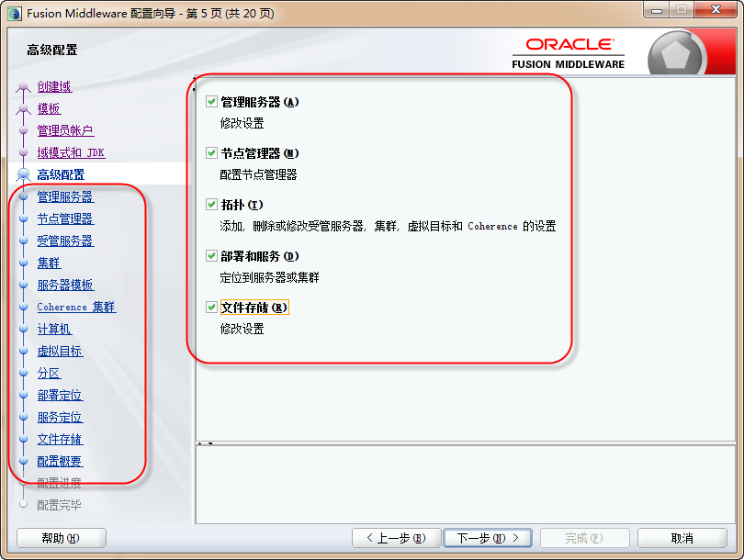Screen dimensions: 744x560
Task: Click the 文件存储 step bullet icon
Action: [23, 439]
